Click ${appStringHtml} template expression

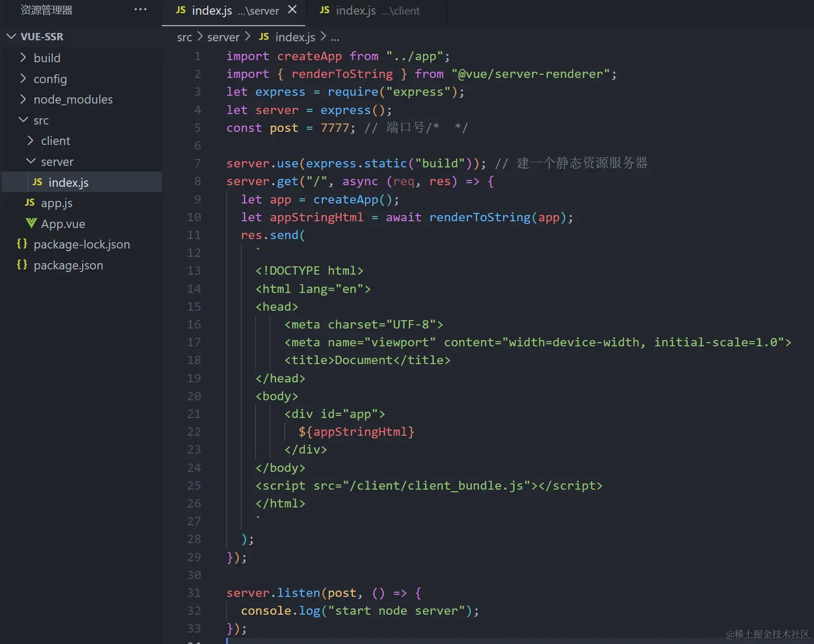356,432
